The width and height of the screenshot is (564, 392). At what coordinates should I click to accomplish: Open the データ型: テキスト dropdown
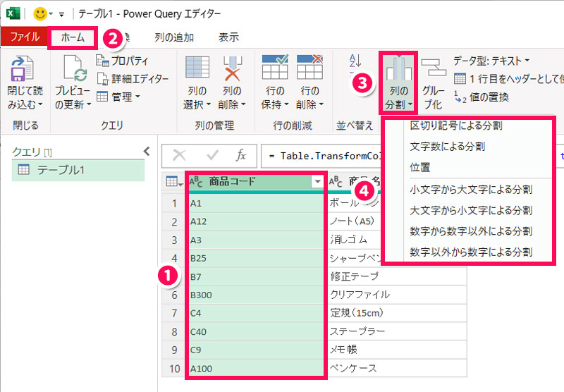tap(491, 61)
